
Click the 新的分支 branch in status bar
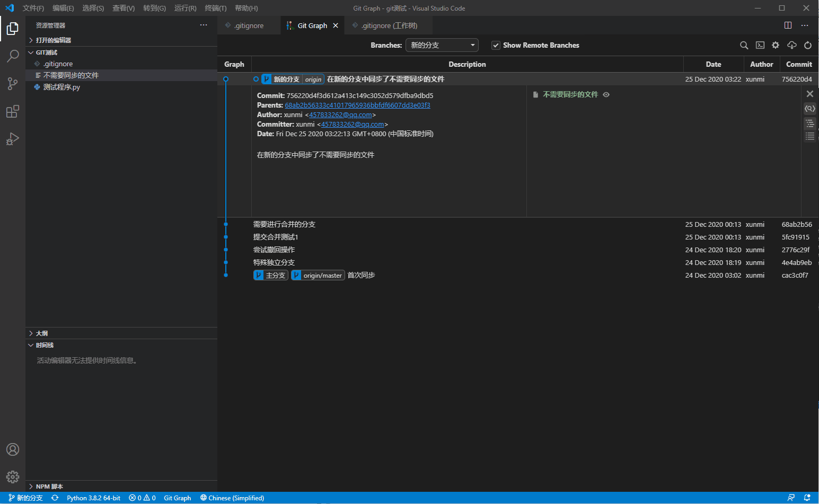coord(25,498)
